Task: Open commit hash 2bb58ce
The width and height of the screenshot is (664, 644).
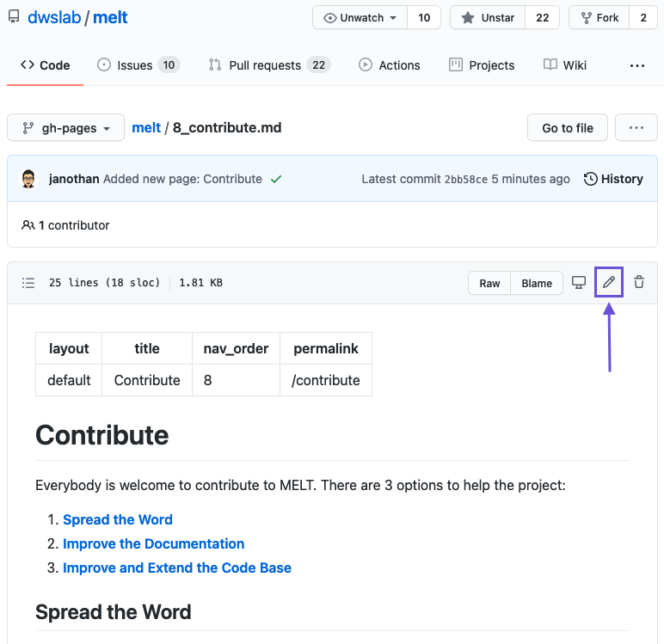Action: pos(466,180)
